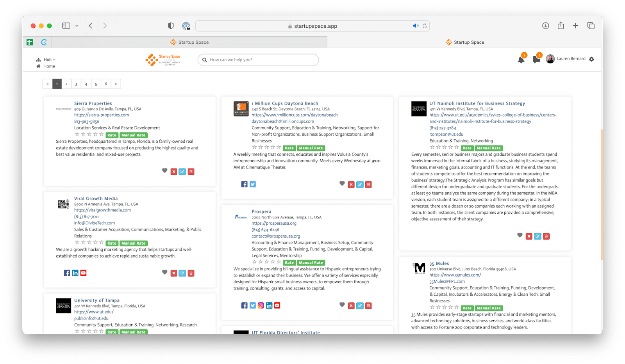
Task: Open the Safari Share button
Action: coord(561,25)
